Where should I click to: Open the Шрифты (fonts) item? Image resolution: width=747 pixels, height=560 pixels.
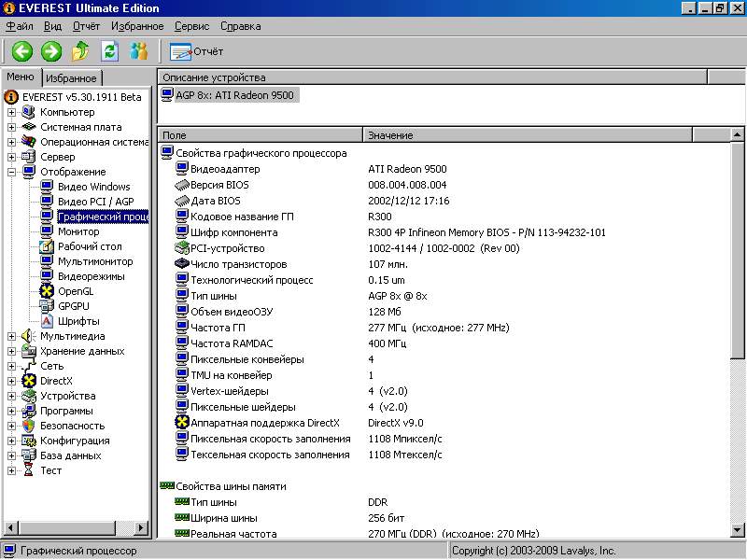point(78,321)
